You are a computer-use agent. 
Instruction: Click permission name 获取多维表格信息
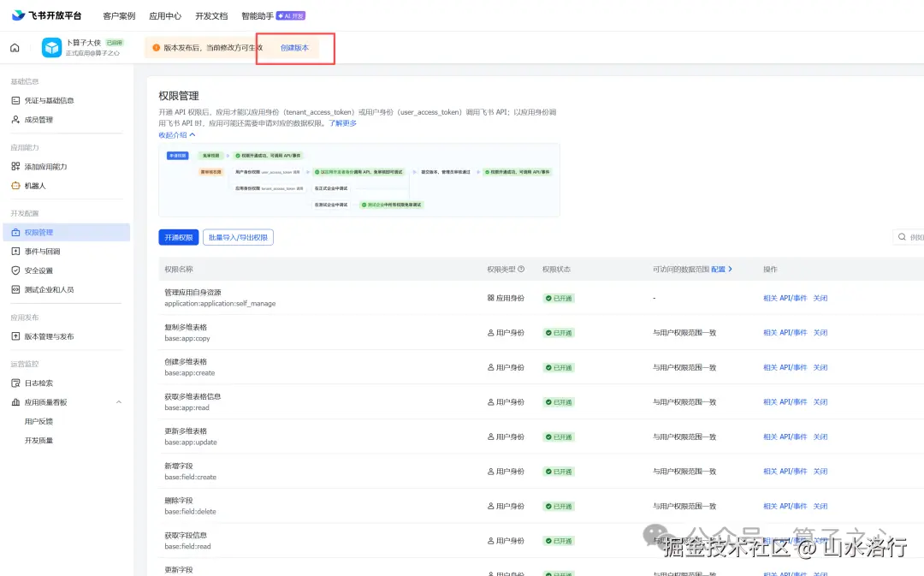pyautogui.click(x=192, y=397)
